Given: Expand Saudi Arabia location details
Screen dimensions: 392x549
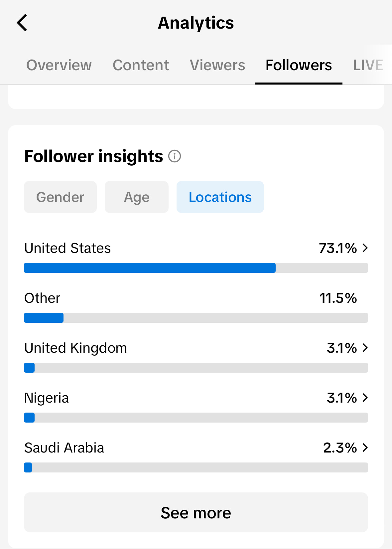Looking at the screenshot, I should coord(365,448).
